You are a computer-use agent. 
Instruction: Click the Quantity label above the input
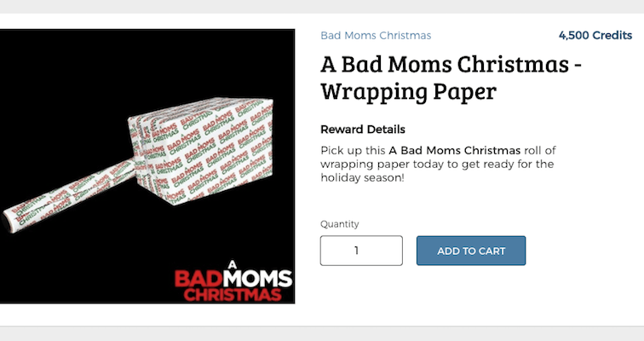pyautogui.click(x=340, y=224)
